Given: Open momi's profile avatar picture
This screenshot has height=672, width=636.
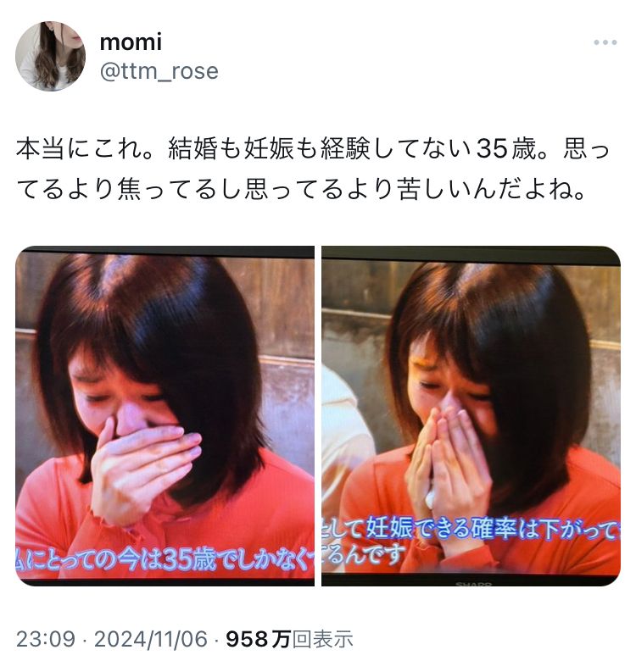Looking at the screenshot, I should (51, 56).
